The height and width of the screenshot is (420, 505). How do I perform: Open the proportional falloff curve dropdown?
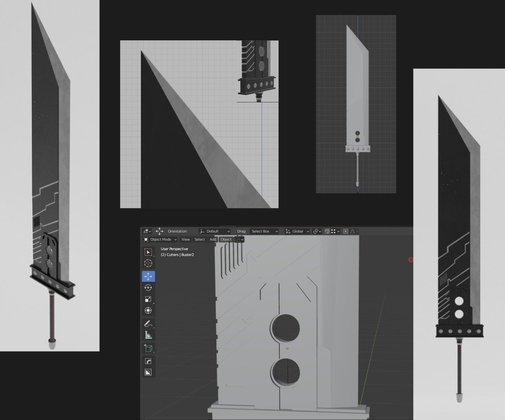(x=353, y=231)
